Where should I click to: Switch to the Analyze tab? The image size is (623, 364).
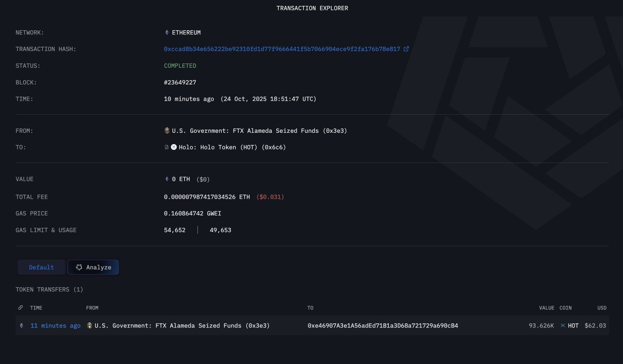93,268
